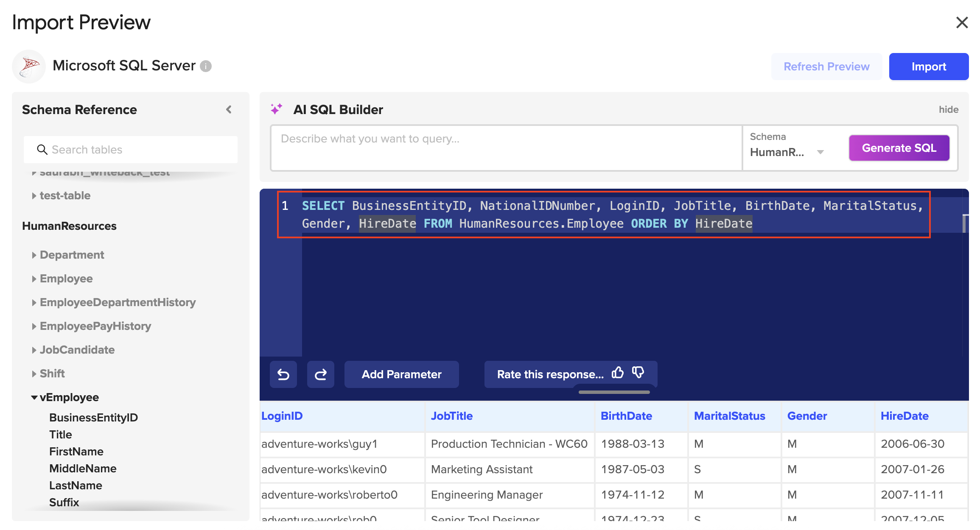The image size is (980, 530).
Task: Select the BusinessEntityID column under vEmployee
Action: 93,417
